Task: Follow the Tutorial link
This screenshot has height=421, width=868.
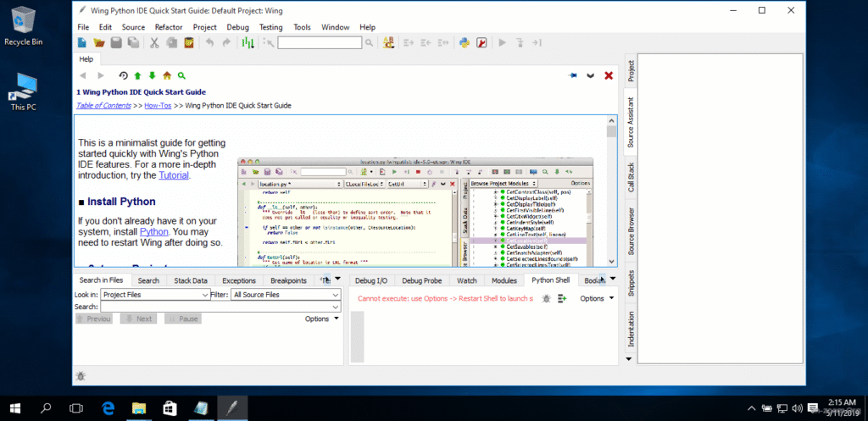Action: click(x=174, y=175)
